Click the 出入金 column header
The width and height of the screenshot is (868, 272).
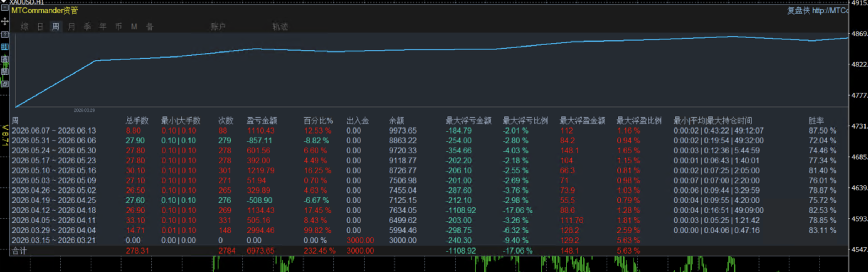pos(358,121)
